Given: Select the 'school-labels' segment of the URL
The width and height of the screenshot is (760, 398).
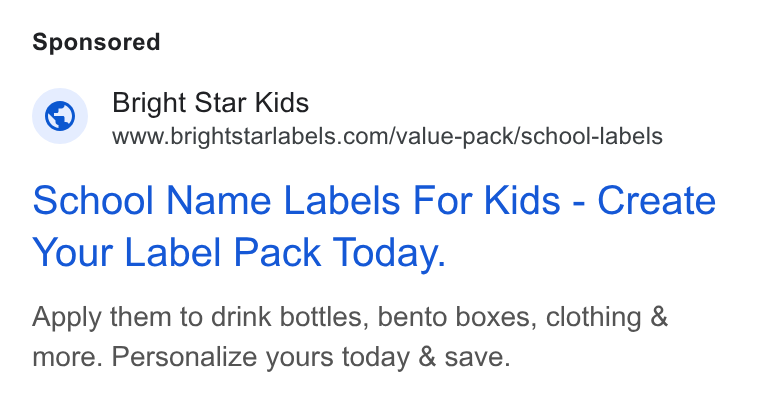Looking at the screenshot, I should tap(592, 136).
